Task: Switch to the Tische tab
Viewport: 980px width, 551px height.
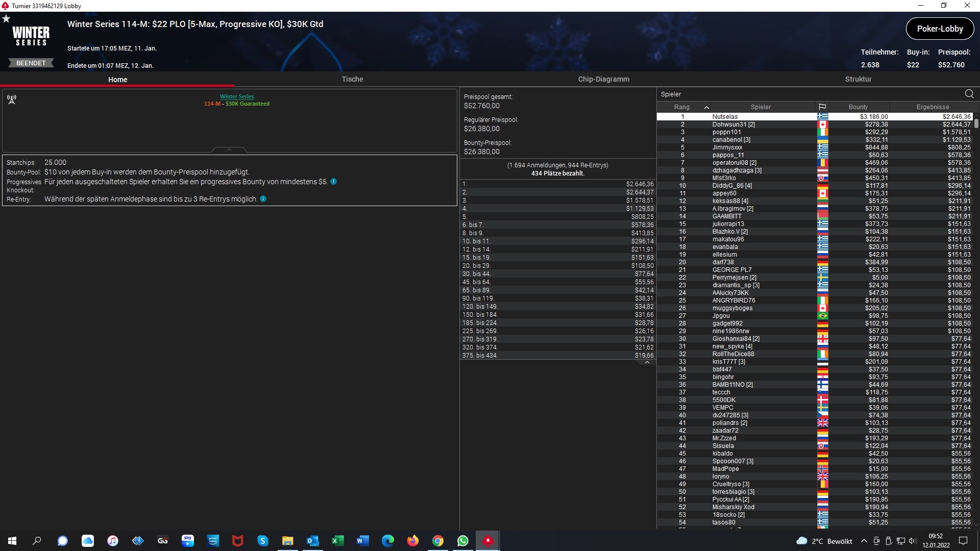Action: tap(352, 79)
